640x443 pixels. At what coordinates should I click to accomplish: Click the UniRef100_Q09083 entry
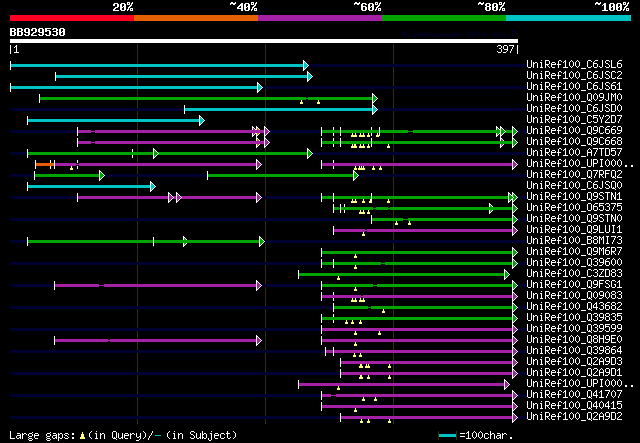coord(574,296)
